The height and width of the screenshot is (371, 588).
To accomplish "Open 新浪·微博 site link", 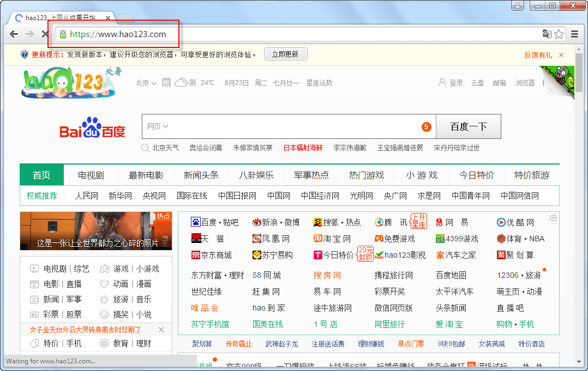I will (x=276, y=222).
